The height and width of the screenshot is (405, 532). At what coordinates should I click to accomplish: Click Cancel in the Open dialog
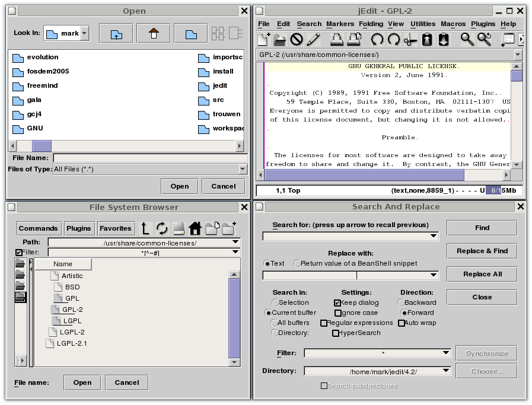coord(223,186)
